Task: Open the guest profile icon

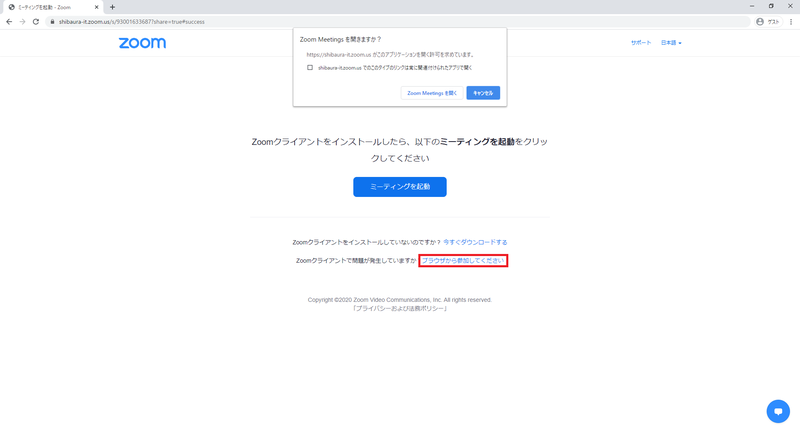Action: pyautogui.click(x=768, y=22)
